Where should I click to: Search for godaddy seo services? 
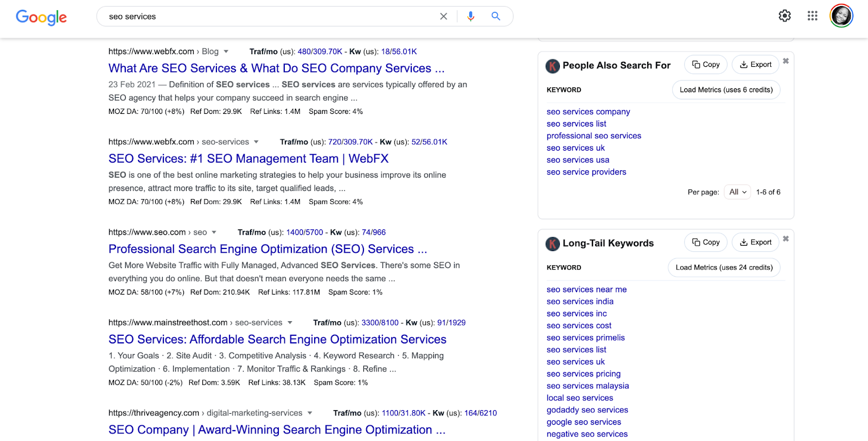coord(588,410)
